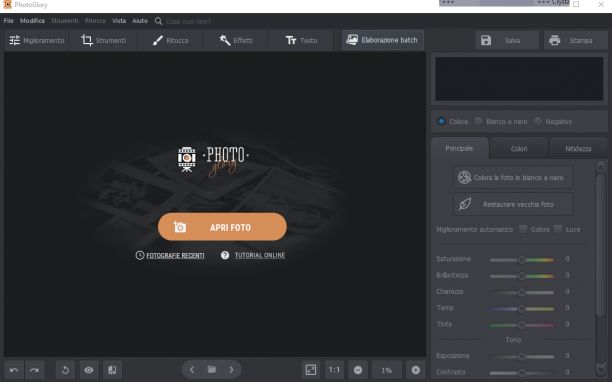The height and width of the screenshot is (382, 612).
Task: Click 'Colora la foto in bianco e nero'
Action: pos(513,178)
